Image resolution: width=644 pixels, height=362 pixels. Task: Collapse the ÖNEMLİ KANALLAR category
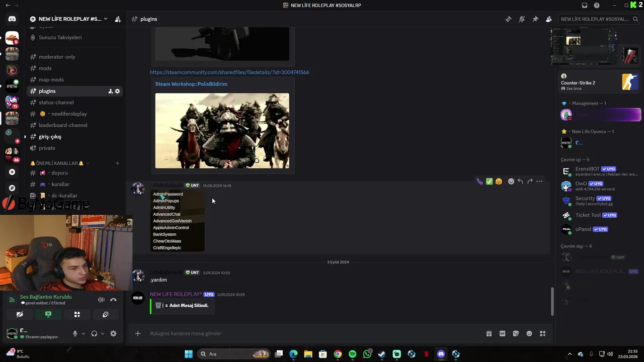click(x=59, y=163)
